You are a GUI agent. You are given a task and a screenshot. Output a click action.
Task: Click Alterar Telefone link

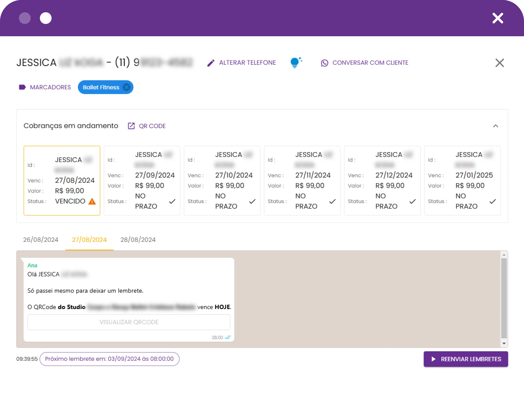[x=247, y=63]
